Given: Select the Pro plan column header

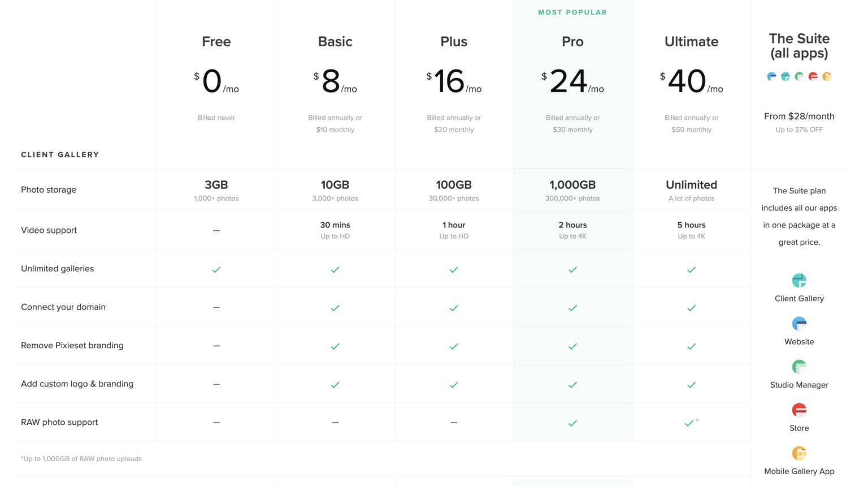Looking at the screenshot, I should (572, 41).
